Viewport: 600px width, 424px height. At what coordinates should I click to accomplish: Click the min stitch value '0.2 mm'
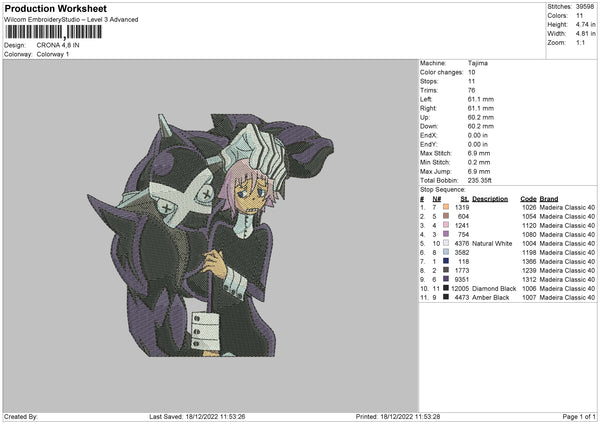point(478,162)
